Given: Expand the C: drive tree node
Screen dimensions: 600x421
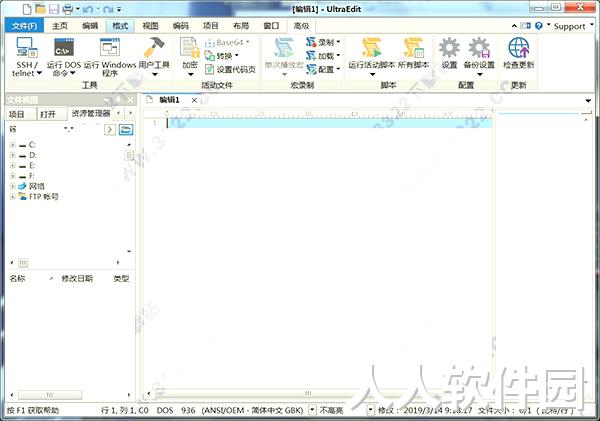Looking at the screenshot, I should coord(13,145).
